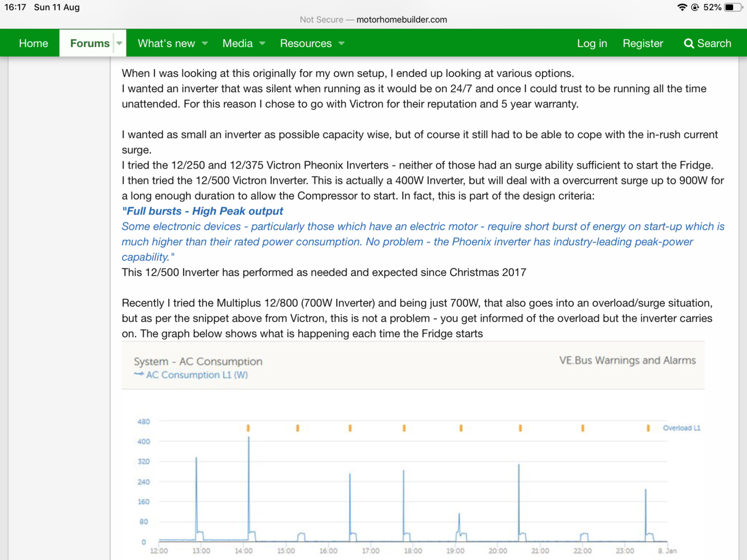Click the overload marker at 22:00

point(583,428)
